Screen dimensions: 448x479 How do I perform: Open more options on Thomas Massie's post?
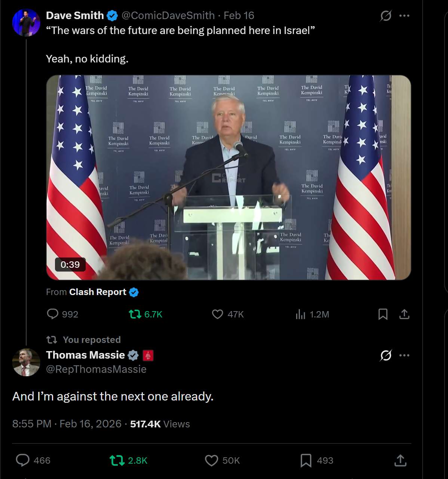(404, 355)
